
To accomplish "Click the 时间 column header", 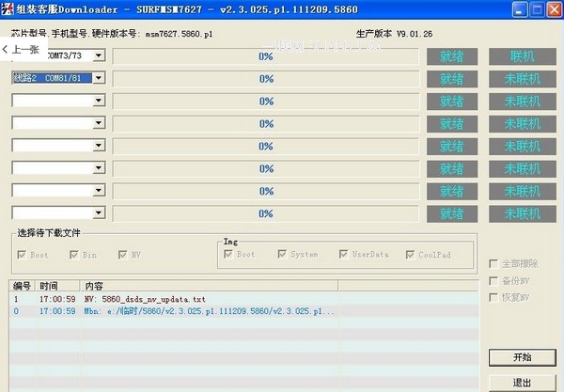I will click(x=57, y=286).
